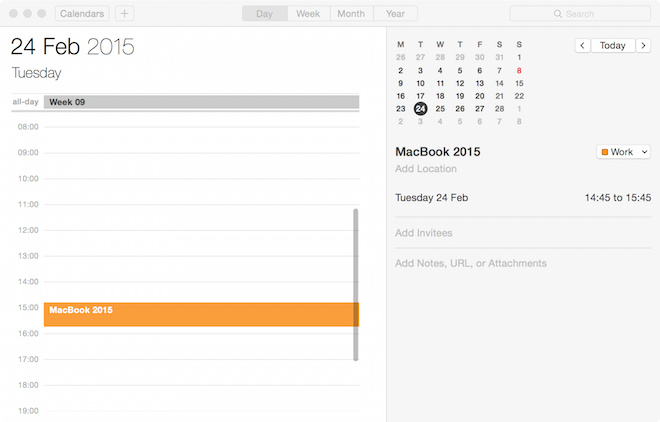
Task: Select highlighted day 24 in mini calendar
Action: [x=420, y=109]
